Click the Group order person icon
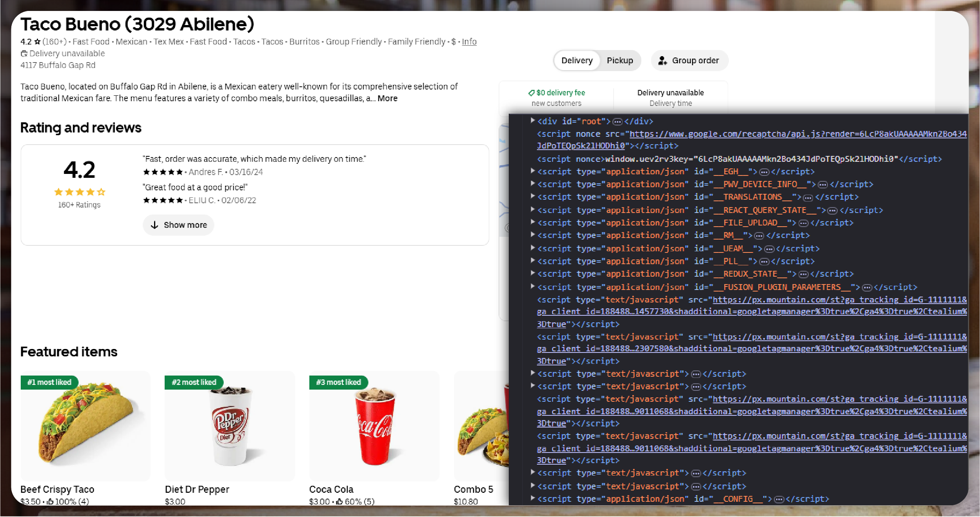 click(x=662, y=61)
